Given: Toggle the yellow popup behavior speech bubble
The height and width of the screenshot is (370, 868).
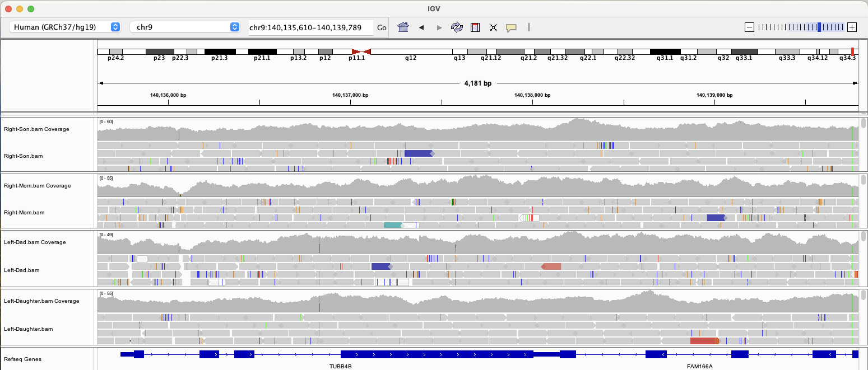Looking at the screenshot, I should (x=511, y=27).
